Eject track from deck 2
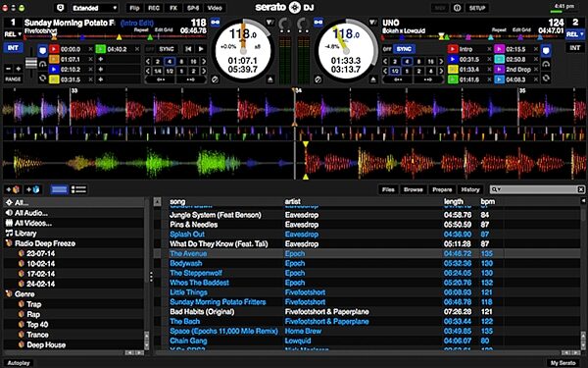 [372, 79]
